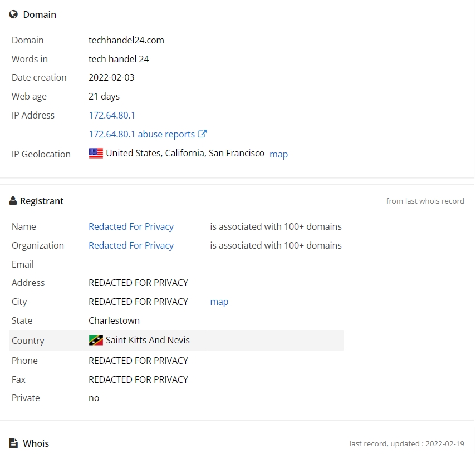Click the Country row label
The height and width of the screenshot is (454, 476).
tap(28, 340)
